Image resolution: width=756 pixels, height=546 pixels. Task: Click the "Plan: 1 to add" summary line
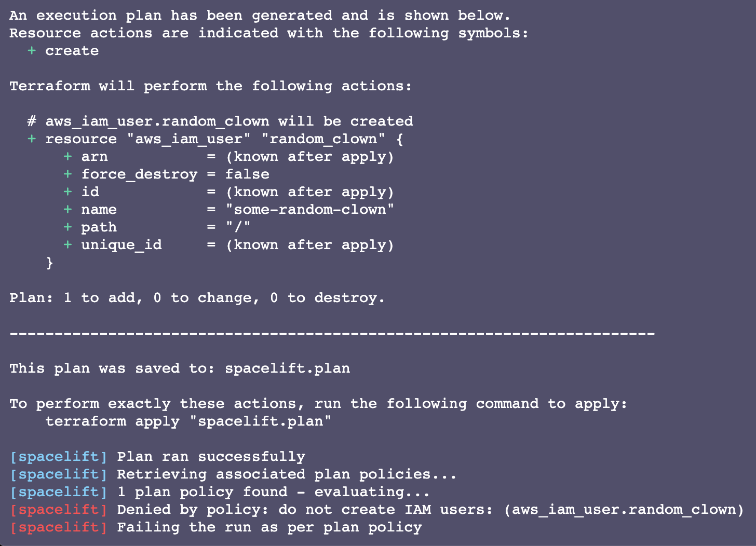[x=197, y=298]
